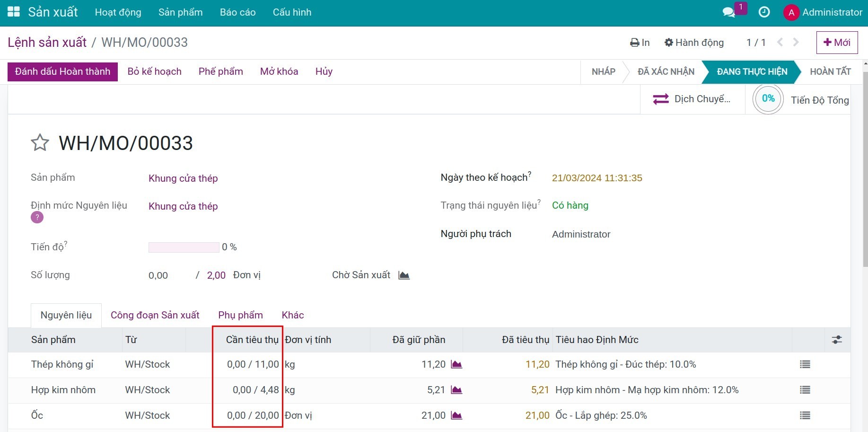Open Lệnh sản xuất breadcrumb link

click(47, 43)
